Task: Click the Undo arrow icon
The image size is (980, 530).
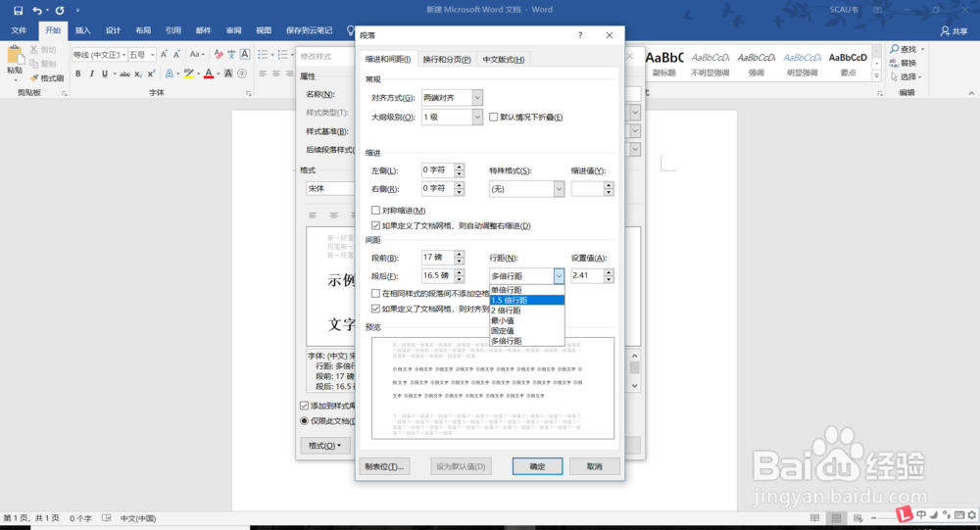Action: pyautogui.click(x=37, y=11)
